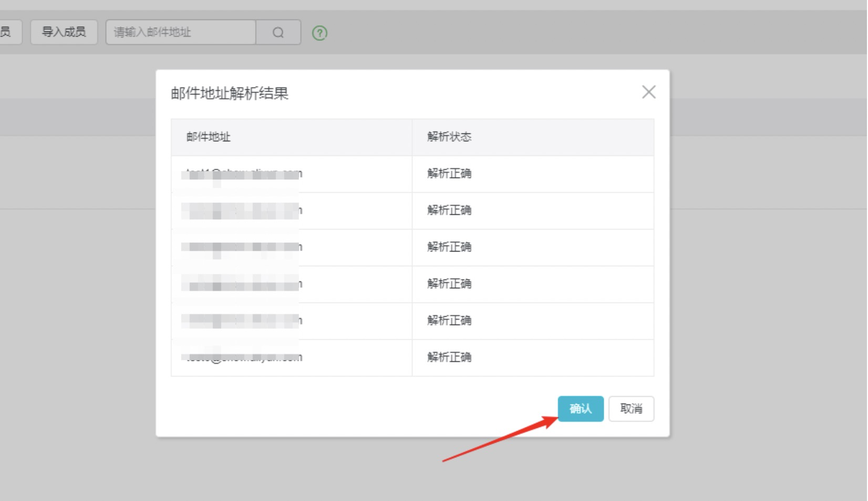
Task: Click the cut-off button left of 导入成员
Action: [x=9, y=32]
